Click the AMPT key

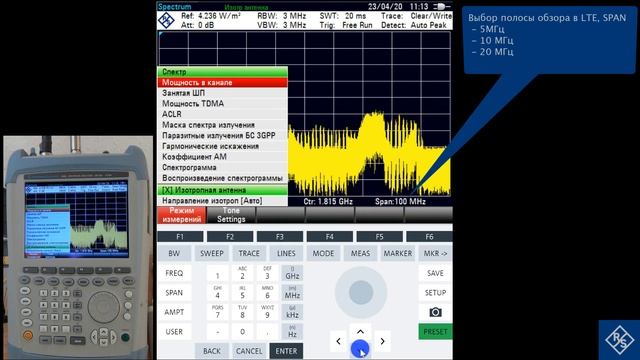(174, 312)
